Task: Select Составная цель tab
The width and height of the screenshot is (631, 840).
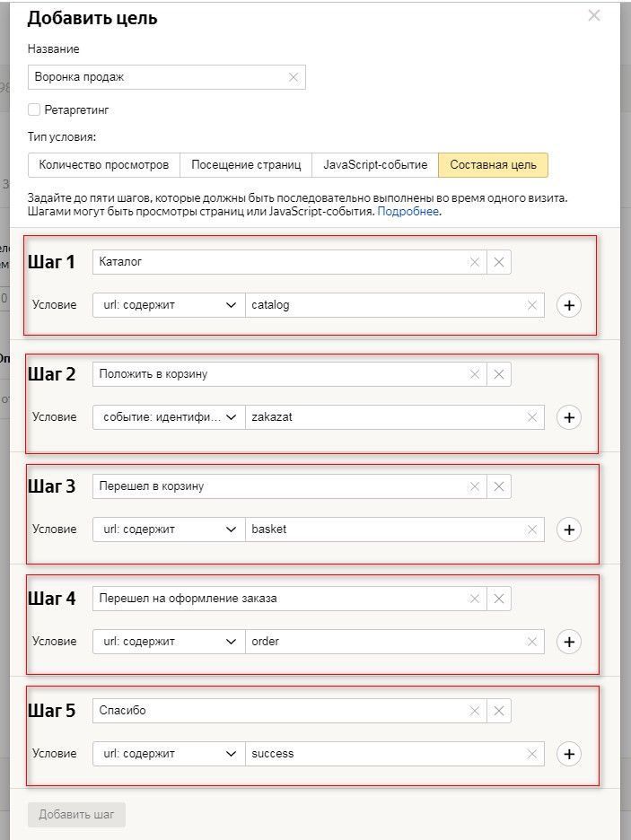Action: pos(493,165)
